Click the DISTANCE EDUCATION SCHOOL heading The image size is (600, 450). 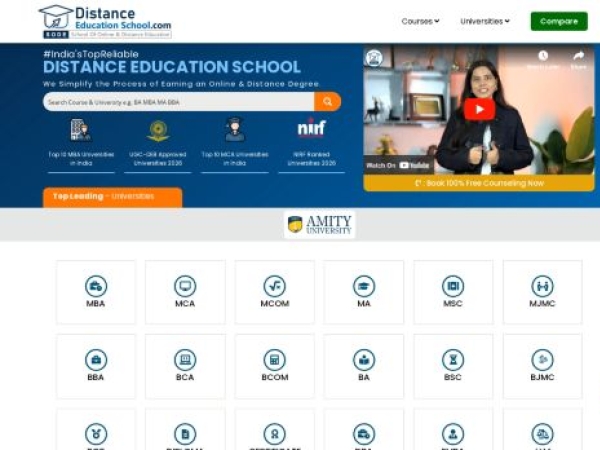click(x=172, y=67)
